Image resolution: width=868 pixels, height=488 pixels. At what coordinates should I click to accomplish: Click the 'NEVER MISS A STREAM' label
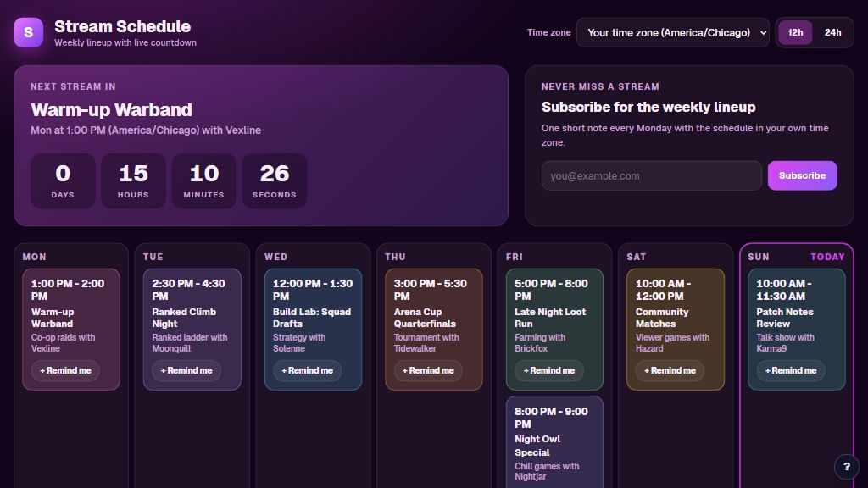(x=600, y=87)
